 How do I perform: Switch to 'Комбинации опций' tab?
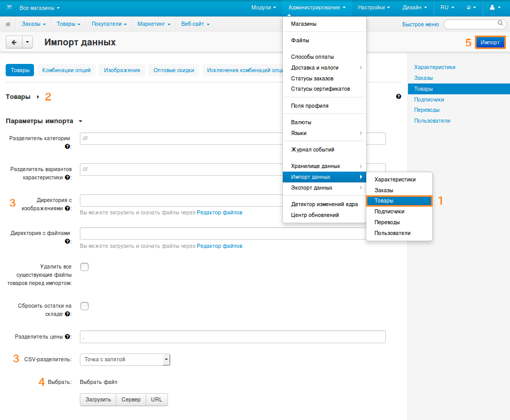(66, 70)
